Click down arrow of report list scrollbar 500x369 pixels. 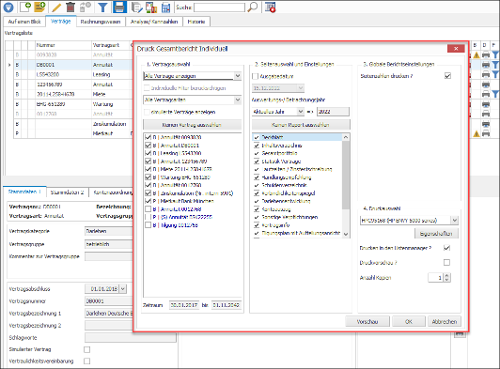pyautogui.click(x=346, y=234)
